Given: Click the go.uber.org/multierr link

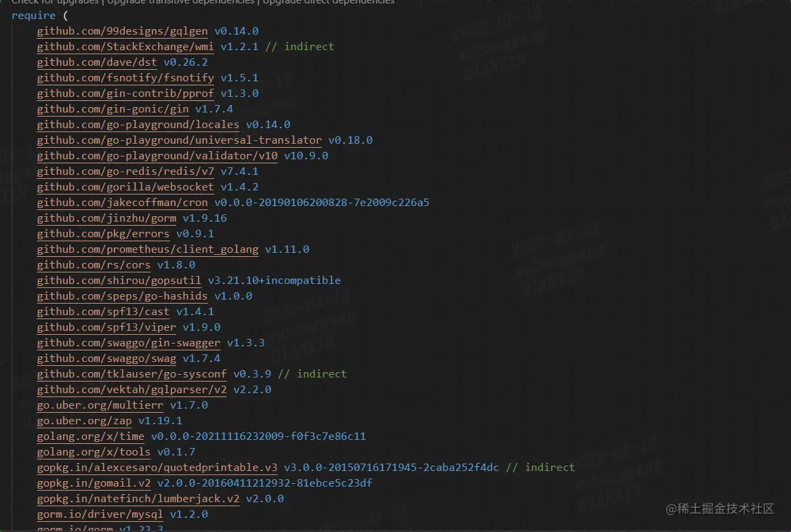Looking at the screenshot, I should [x=100, y=406].
